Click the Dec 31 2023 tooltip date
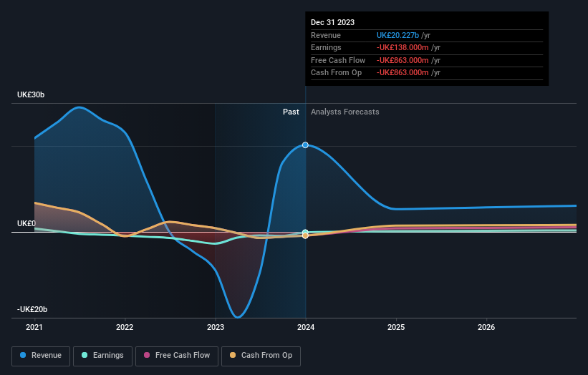The height and width of the screenshot is (375, 588). click(x=332, y=22)
